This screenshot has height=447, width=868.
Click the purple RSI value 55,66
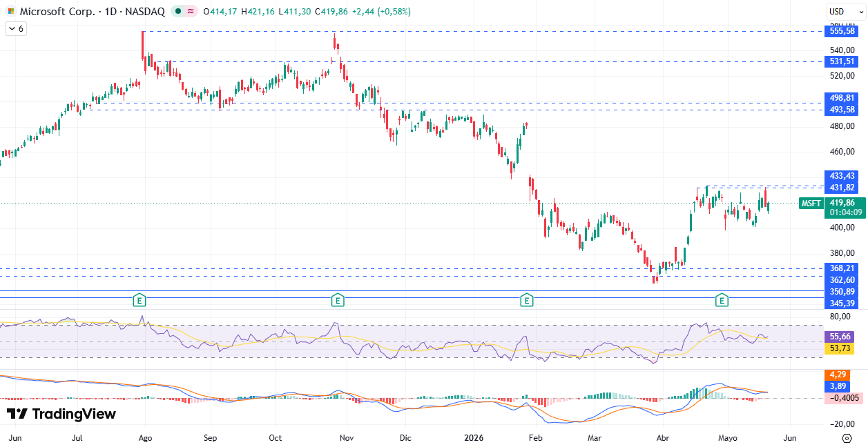coord(840,337)
